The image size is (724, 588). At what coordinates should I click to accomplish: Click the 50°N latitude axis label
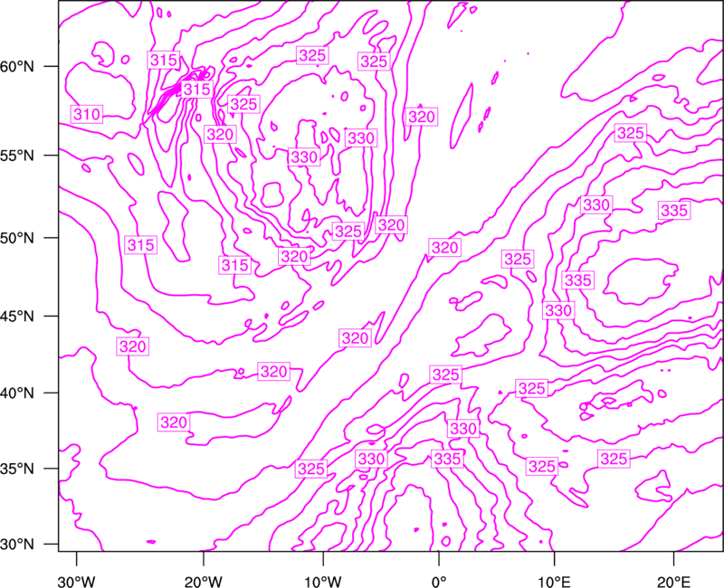coord(17,238)
